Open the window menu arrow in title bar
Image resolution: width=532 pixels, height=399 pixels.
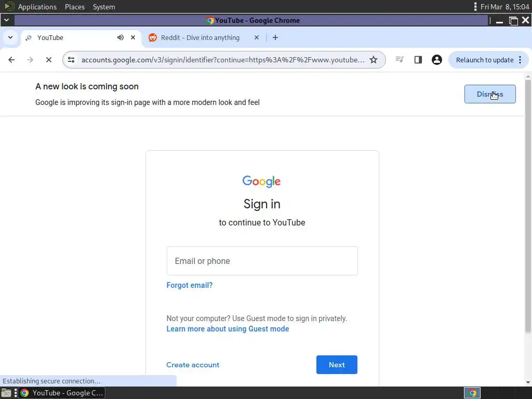6,20
